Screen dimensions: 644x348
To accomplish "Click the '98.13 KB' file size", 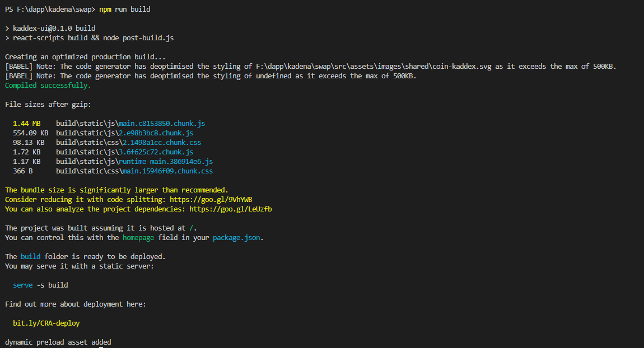I will click(x=29, y=143).
